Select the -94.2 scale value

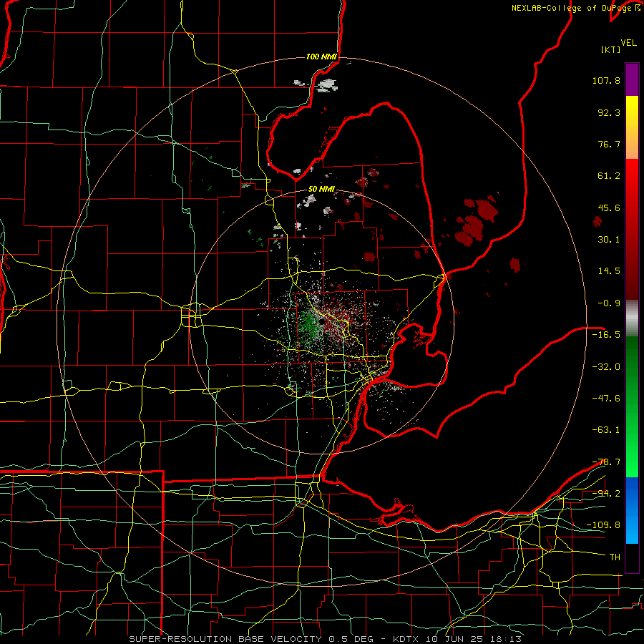606,493
